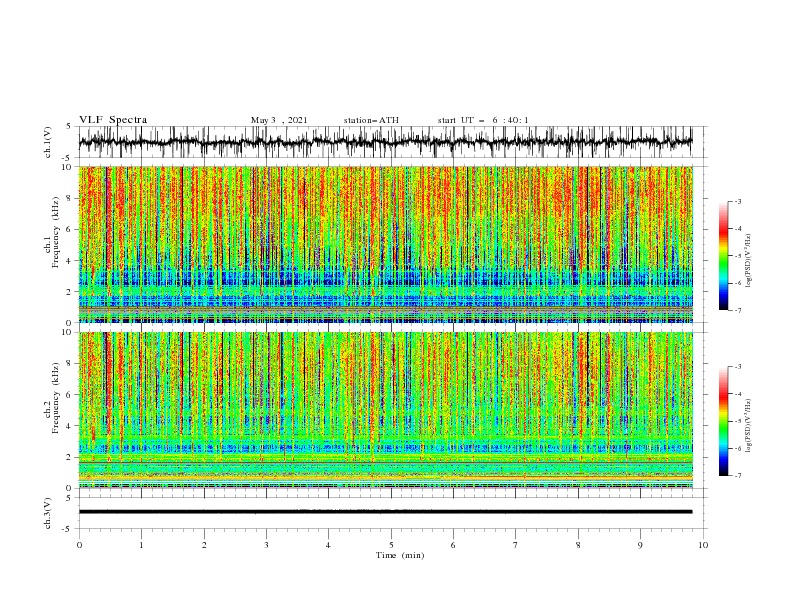Click the ch.2 spectrogram colorbar
This screenshot has width=792, height=612.
pyautogui.click(x=723, y=421)
